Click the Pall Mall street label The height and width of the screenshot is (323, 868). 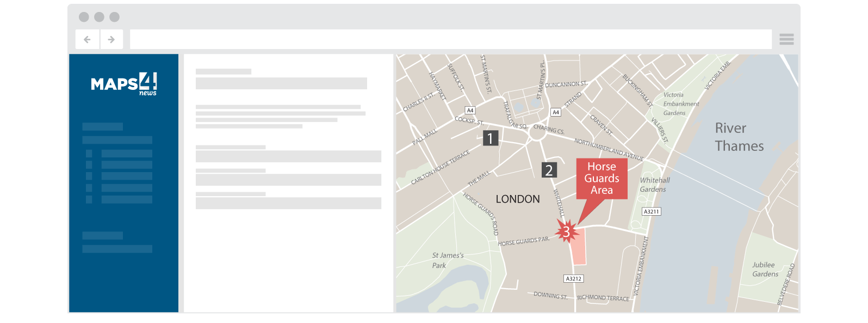click(x=425, y=137)
